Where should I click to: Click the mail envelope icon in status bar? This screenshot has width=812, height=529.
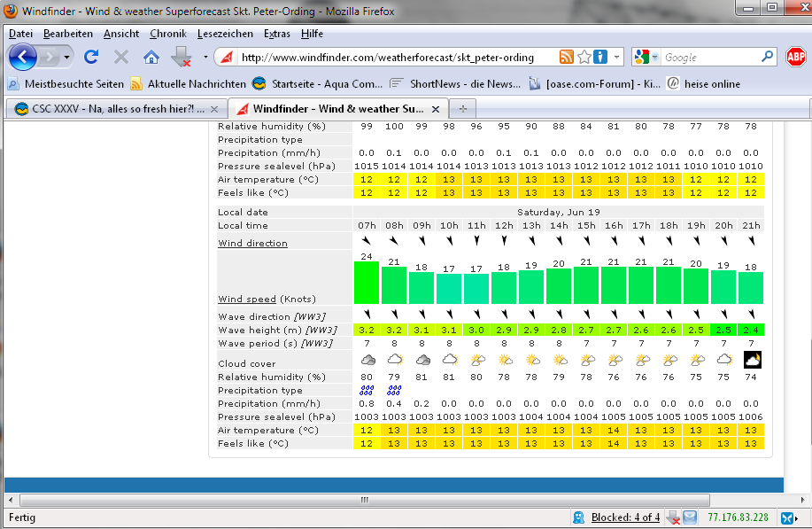(x=691, y=517)
